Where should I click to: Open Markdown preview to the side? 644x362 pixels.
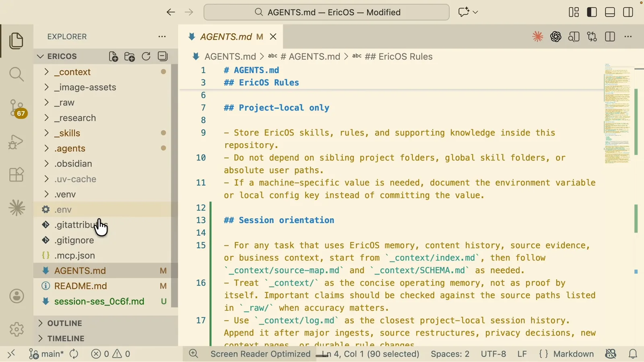click(x=574, y=37)
